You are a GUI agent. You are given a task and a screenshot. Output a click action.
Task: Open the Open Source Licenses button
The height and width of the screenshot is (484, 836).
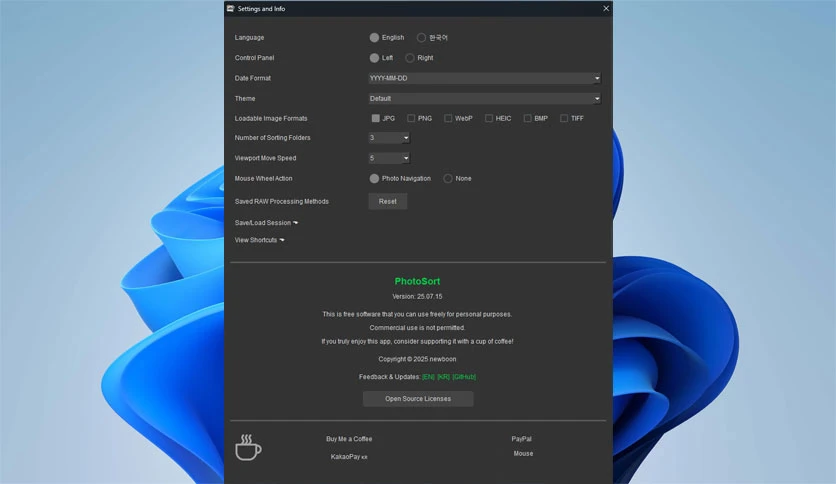(x=418, y=399)
